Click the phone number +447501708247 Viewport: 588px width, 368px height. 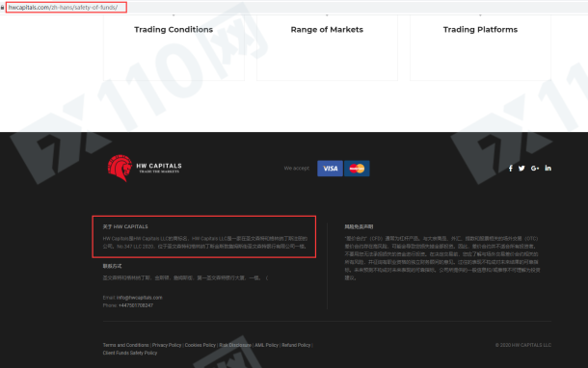pos(136,305)
